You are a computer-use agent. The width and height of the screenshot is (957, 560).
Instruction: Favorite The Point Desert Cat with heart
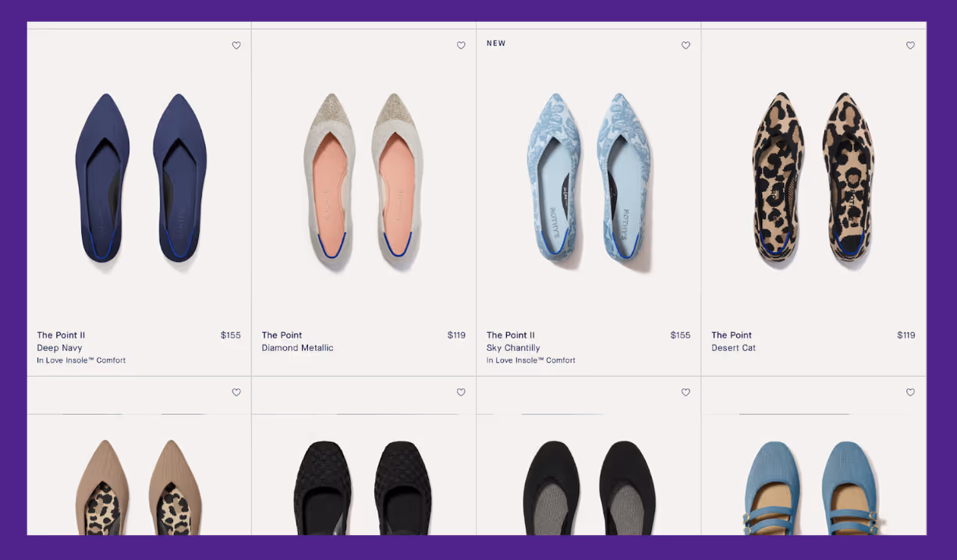pyautogui.click(x=910, y=45)
